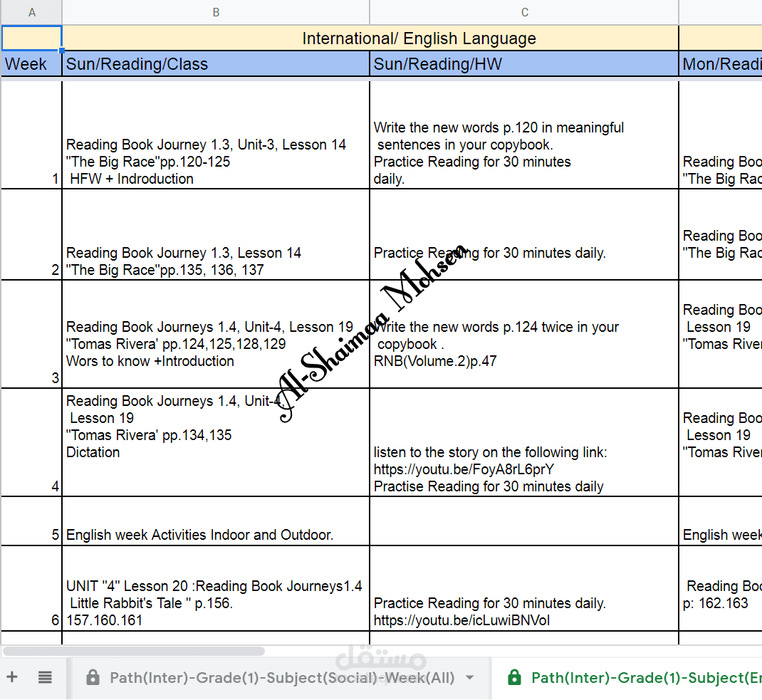This screenshot has width=762, height=700.
Task: Click the Mon/Readi... header cell
Action: pos(721,63)
